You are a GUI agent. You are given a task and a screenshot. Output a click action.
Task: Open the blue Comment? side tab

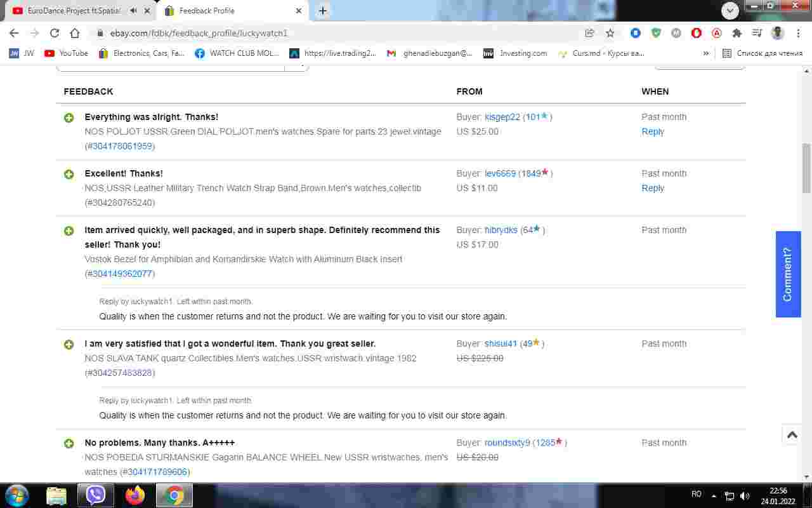[x=788, y=274]
